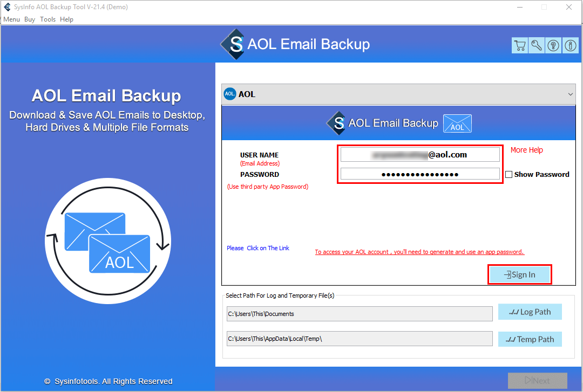Open the More Help link

coord(526,150)
